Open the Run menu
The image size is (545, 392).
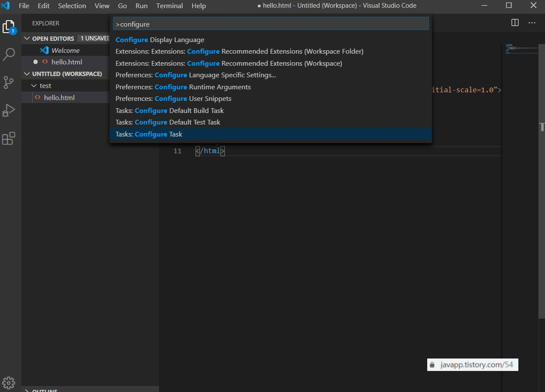point(141,6)
